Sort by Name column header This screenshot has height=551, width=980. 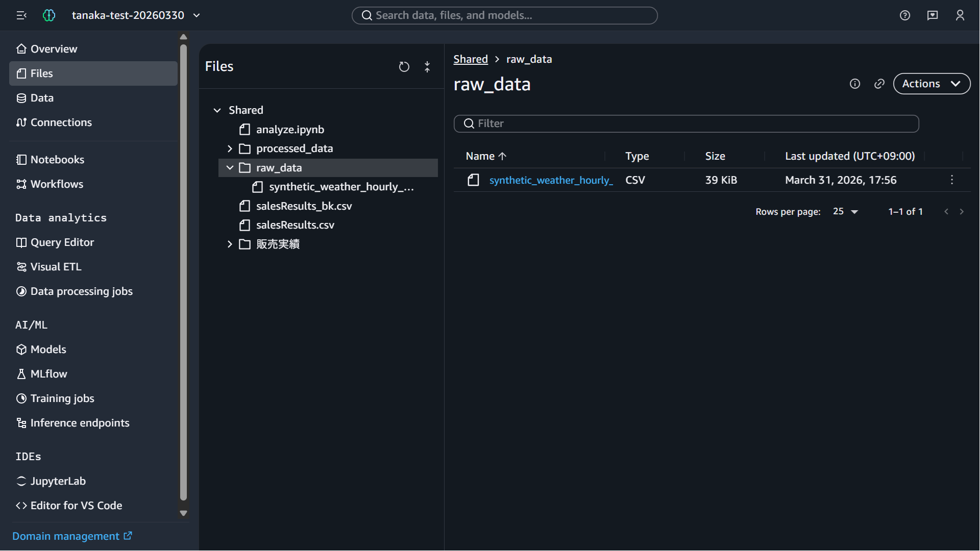486,156
